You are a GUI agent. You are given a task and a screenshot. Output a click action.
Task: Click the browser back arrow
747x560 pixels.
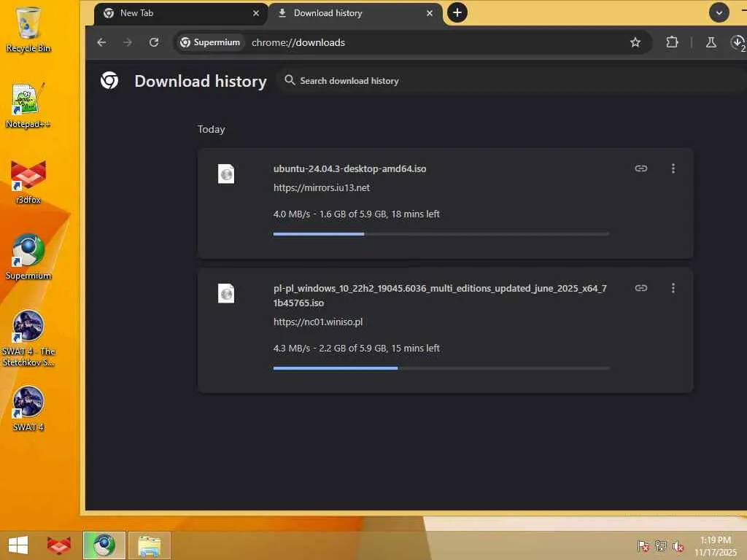click(101, 42)
